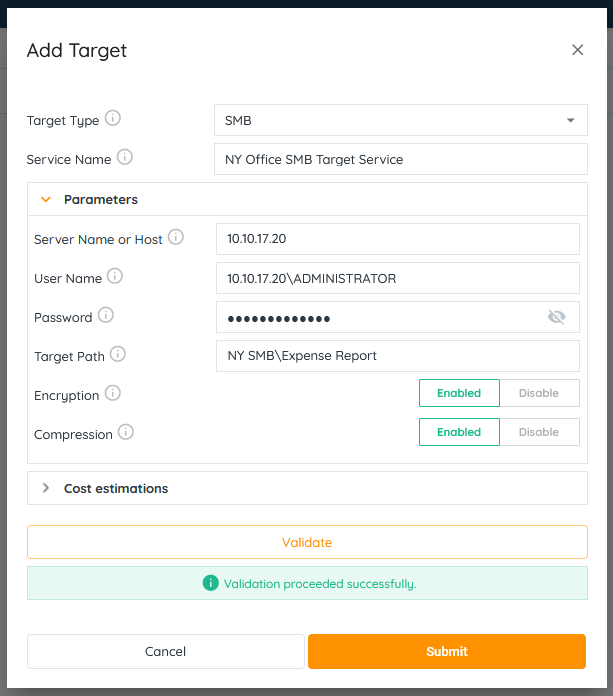Click the Service Name info icon
Image resolution: width=613 pixels, height=696 pixels.
pos(125,158)
